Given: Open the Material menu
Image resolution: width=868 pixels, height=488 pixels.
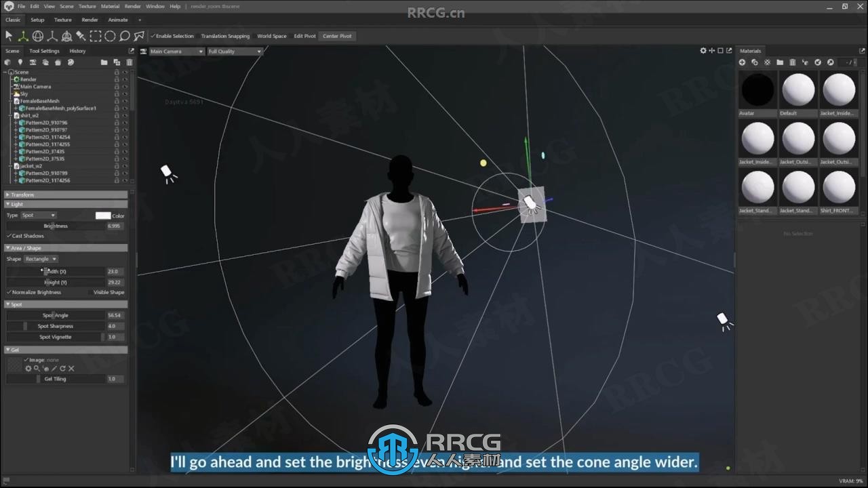Looking at the screenshot, I should pyautogui.click(x=110, y=6).
